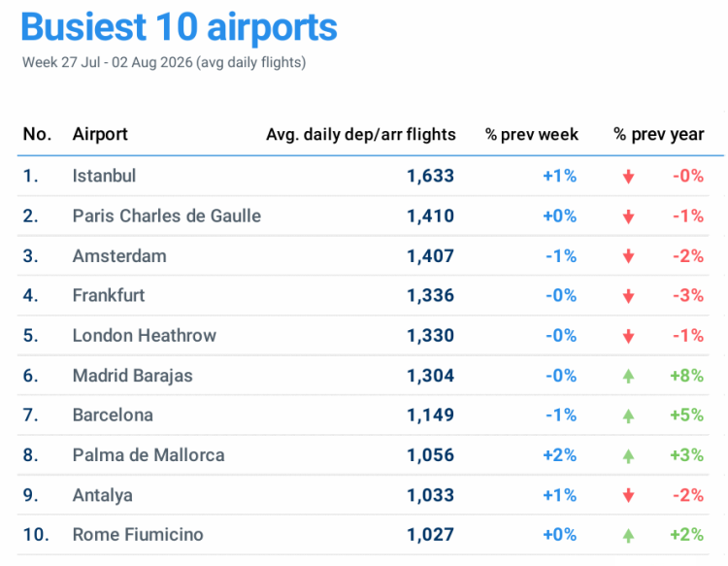This screenshot has width=728, height=566.
Task: Click the green up arrow for Rome Fiumicino
Action: pos(628,535)
